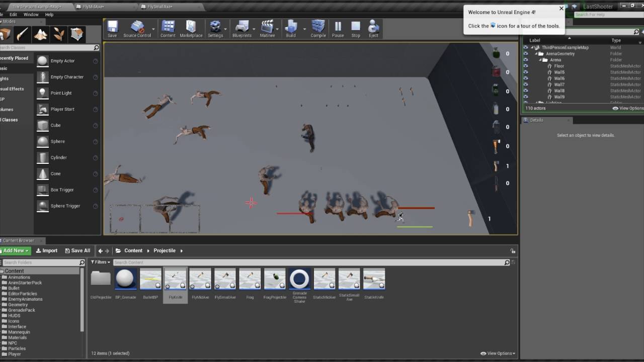Select the Foliage mode icon
Screen dimensions: 644x362
coord(59,34)
